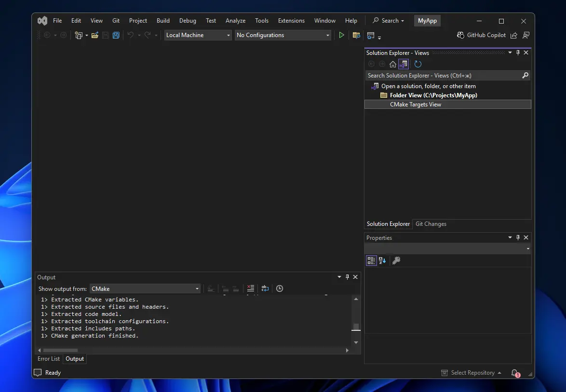
Task: Open the Git menu
Action: pos(116,20)
